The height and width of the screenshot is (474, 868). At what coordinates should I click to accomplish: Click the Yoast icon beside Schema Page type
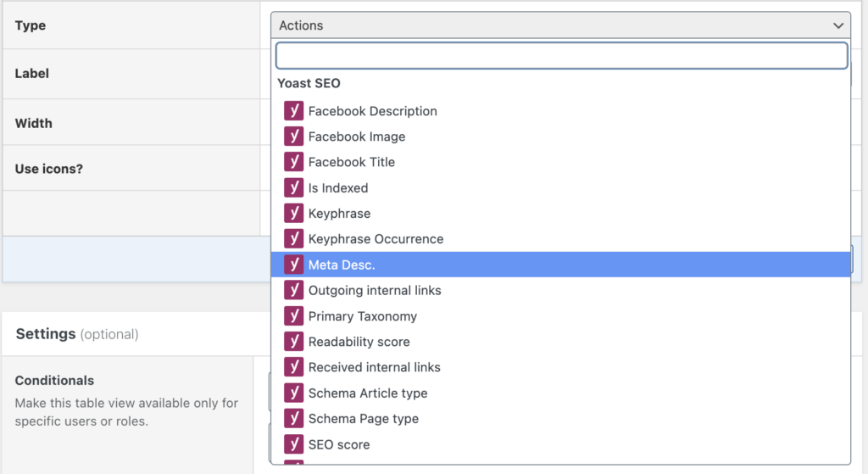(x=293, y=419)
